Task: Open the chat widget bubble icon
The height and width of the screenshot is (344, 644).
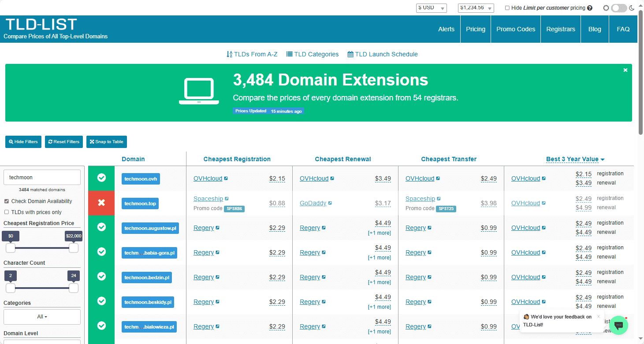Action: click(x=618, y=325)
